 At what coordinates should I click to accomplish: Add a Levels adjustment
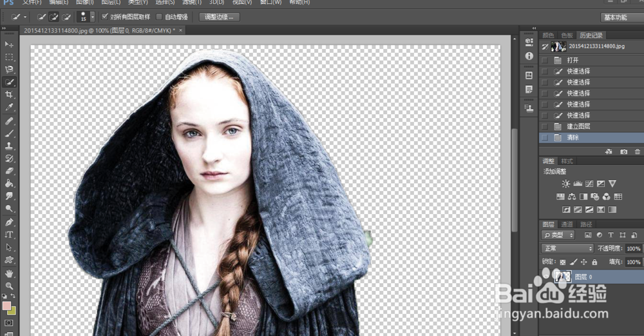coord(578,184)
